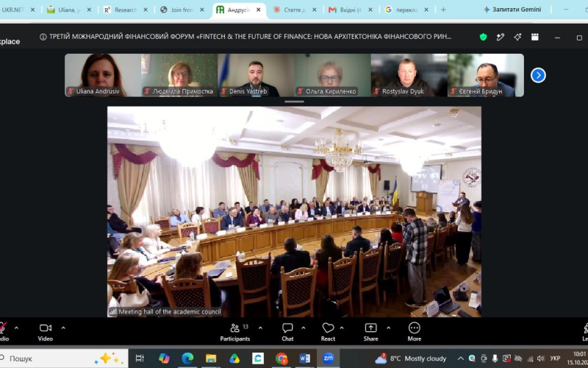
Task: Expand participants options arrow
Action: 260,328
